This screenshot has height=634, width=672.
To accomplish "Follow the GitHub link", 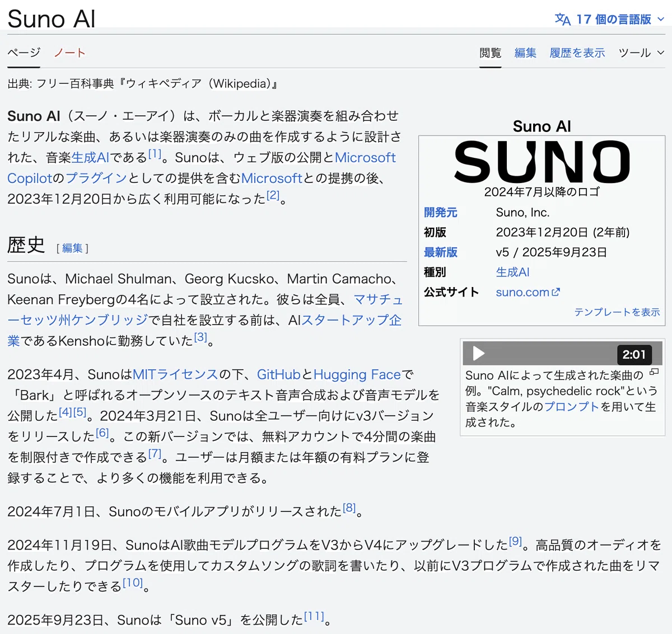I will pyautogui.click(x=279, y=375).
